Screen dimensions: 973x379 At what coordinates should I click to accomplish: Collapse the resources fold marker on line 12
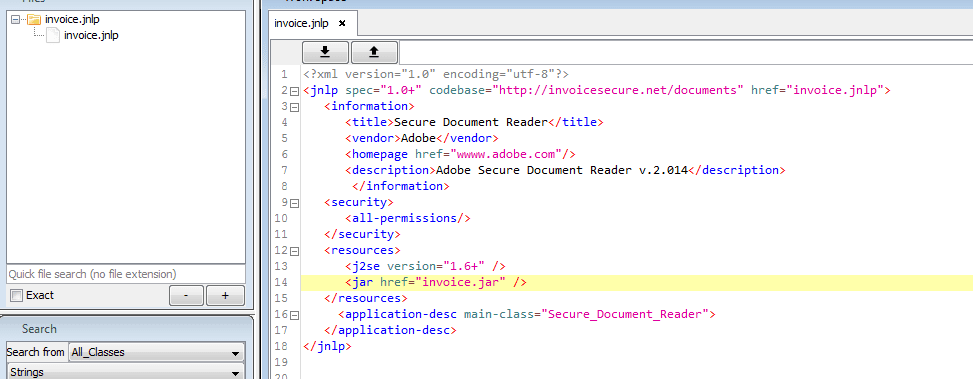pyautogui.click(x=295, y=251)
